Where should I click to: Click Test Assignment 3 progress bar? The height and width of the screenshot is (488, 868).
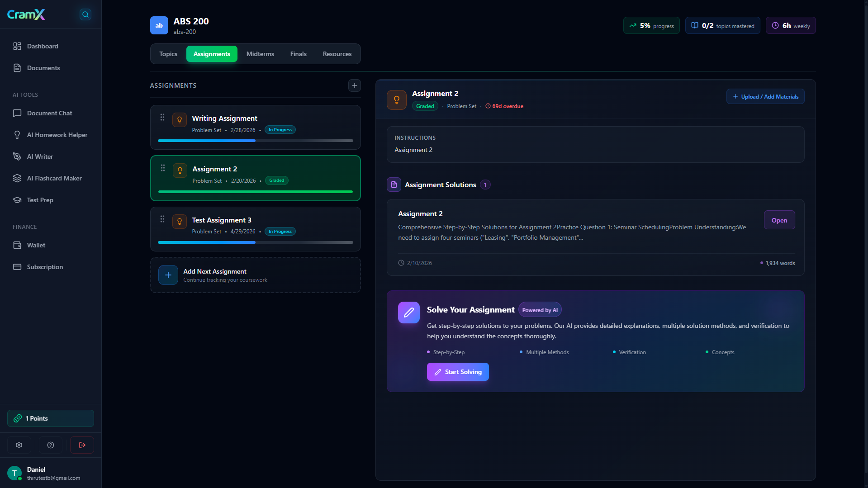[256, 242]
